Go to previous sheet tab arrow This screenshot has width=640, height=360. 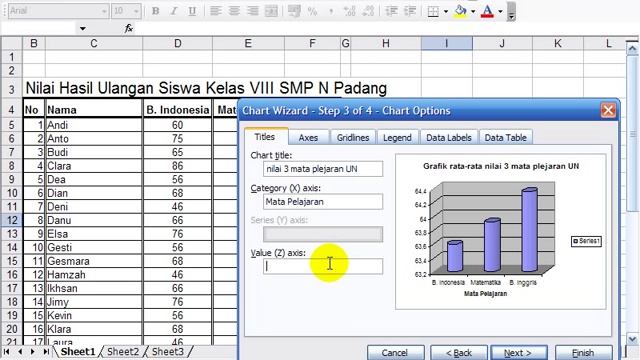coord(20,351)
